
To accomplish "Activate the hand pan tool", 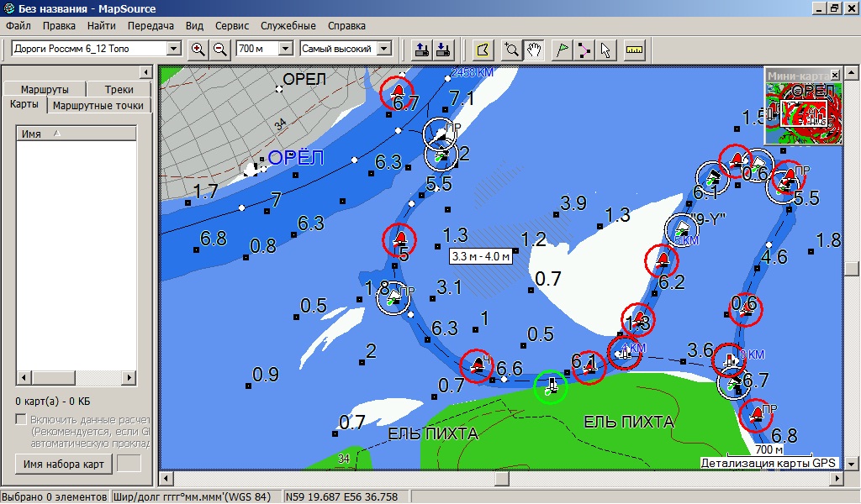I will coord(533,49).
